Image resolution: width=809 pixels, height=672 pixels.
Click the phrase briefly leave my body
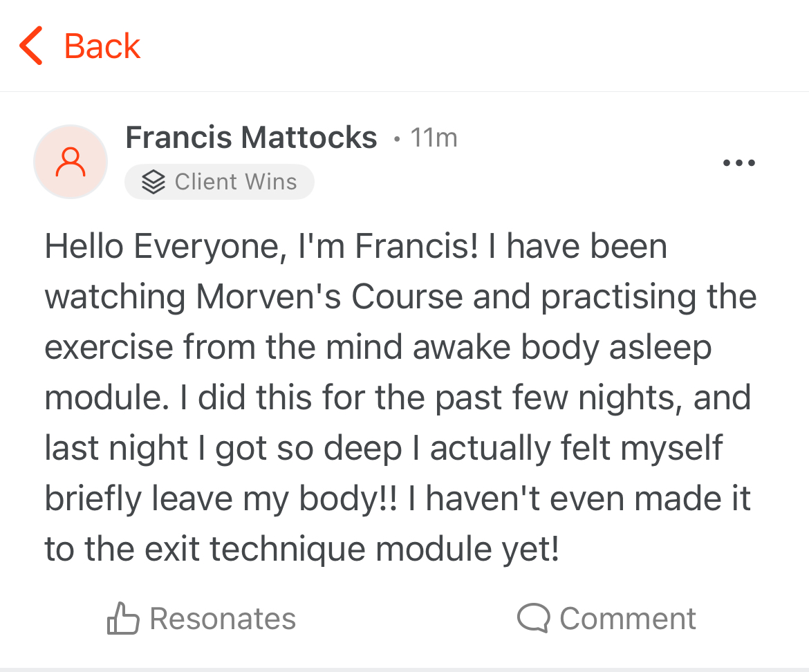(x=221, y=498)
